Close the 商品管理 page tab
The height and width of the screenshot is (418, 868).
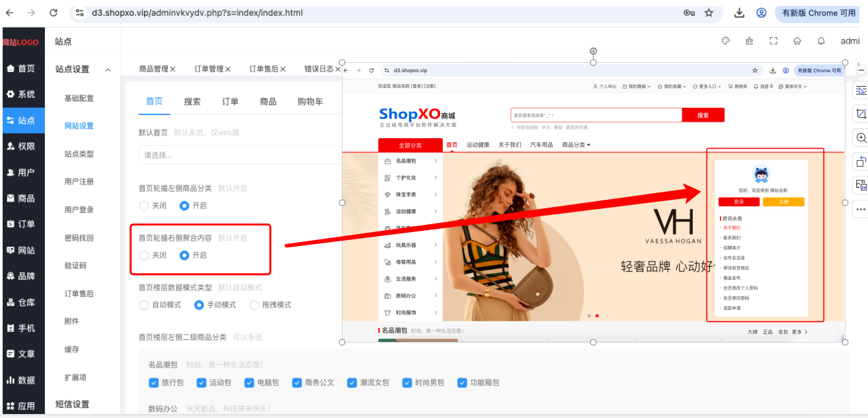[x=173, y=69]
